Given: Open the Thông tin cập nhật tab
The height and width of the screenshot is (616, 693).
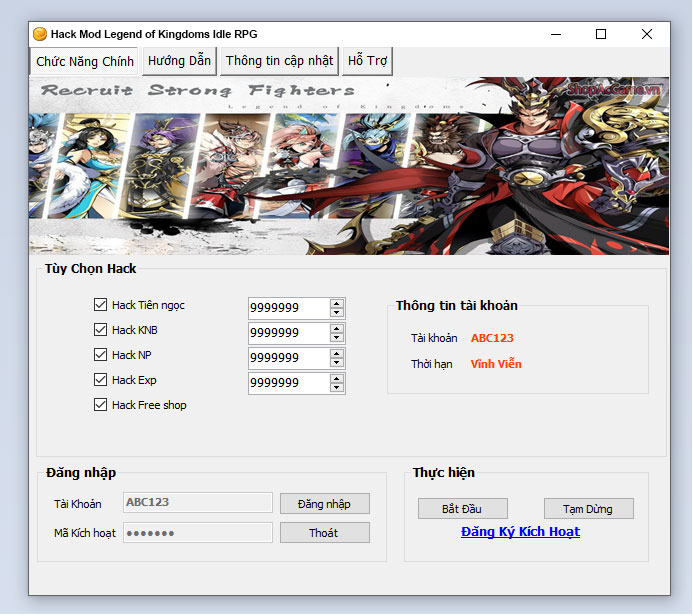Looking at the screenshot, I should tap(279, 61).
